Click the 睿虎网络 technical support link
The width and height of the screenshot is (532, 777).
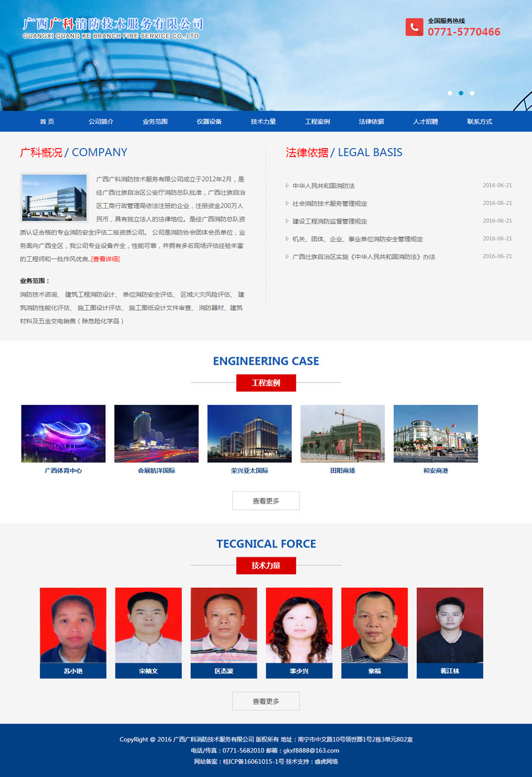326,762
